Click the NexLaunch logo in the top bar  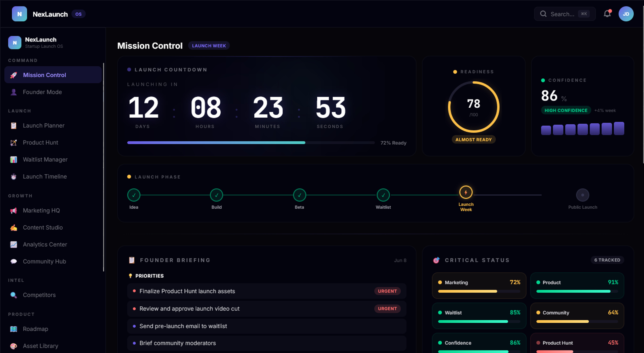coord(19,14)
